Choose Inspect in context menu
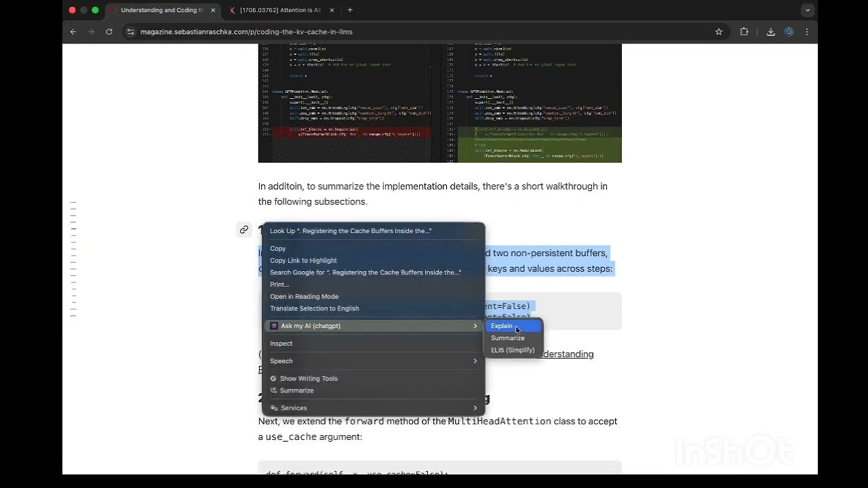 point(374,344)
